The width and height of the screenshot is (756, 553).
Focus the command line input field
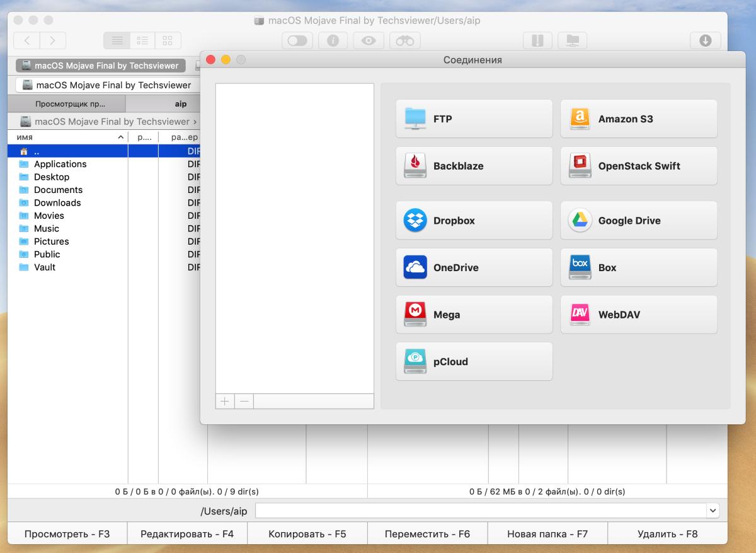[481, 511]
